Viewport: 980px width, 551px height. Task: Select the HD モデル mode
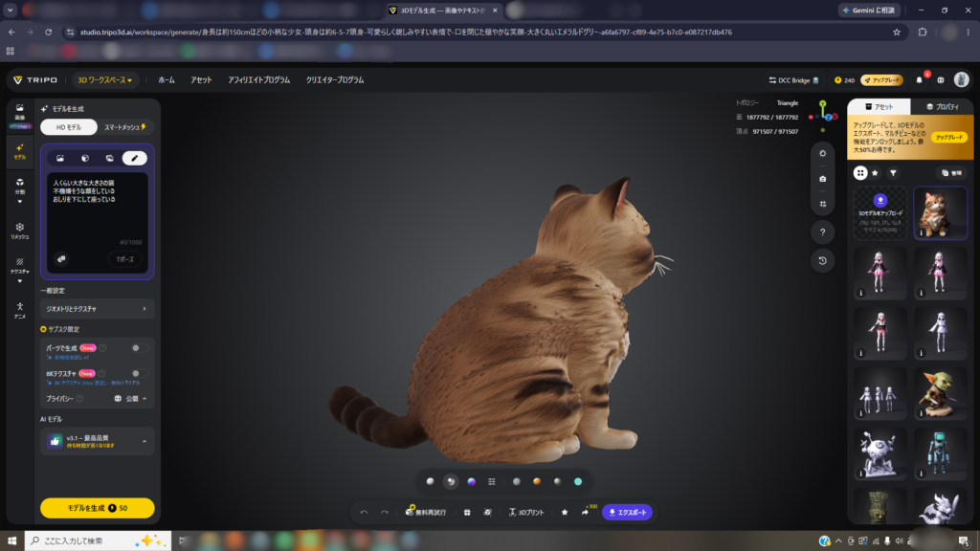click(x=69, y=127)
